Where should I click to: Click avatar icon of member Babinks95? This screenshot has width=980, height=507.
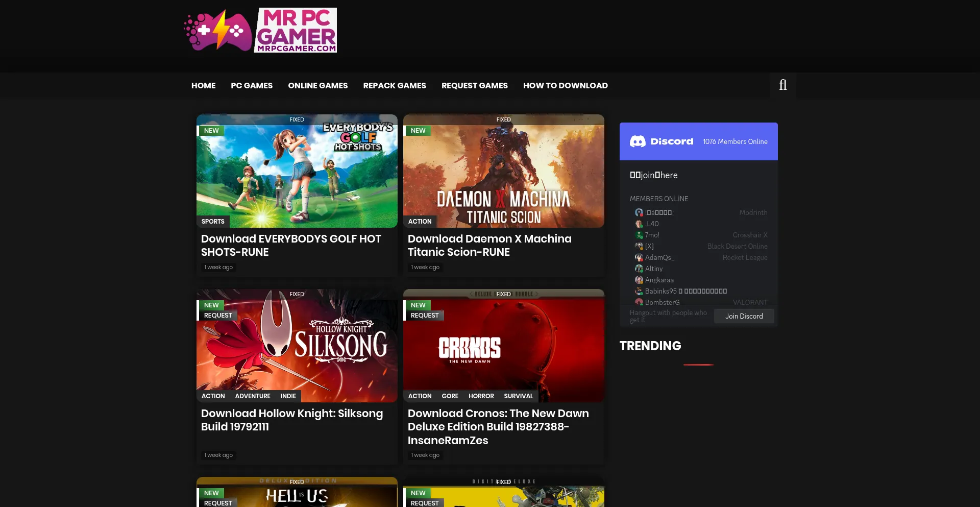coord(639,292)
